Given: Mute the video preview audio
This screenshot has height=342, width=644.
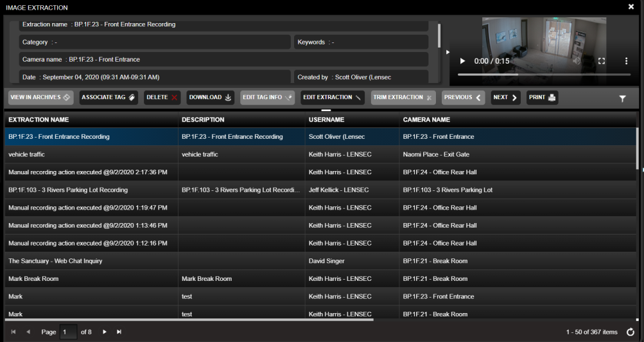Looking at the screenshot, I should tap(577, 61).
